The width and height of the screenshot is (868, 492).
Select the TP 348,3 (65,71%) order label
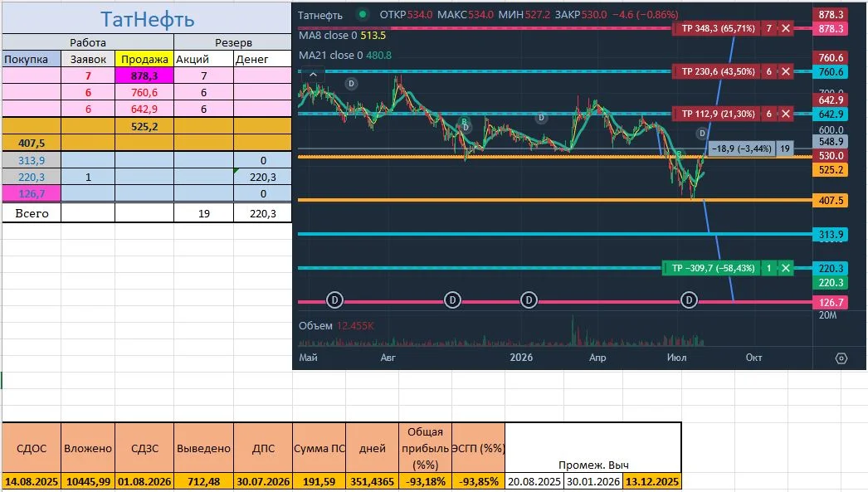[718, 28]
